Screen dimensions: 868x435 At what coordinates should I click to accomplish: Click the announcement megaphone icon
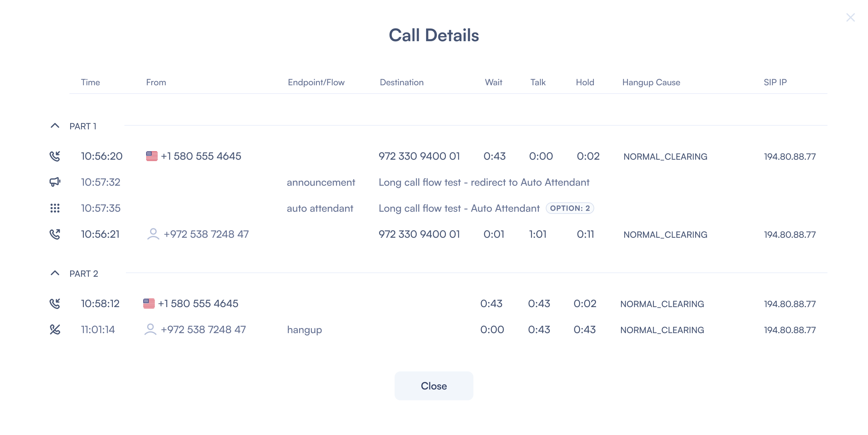(x=55, y=182)
